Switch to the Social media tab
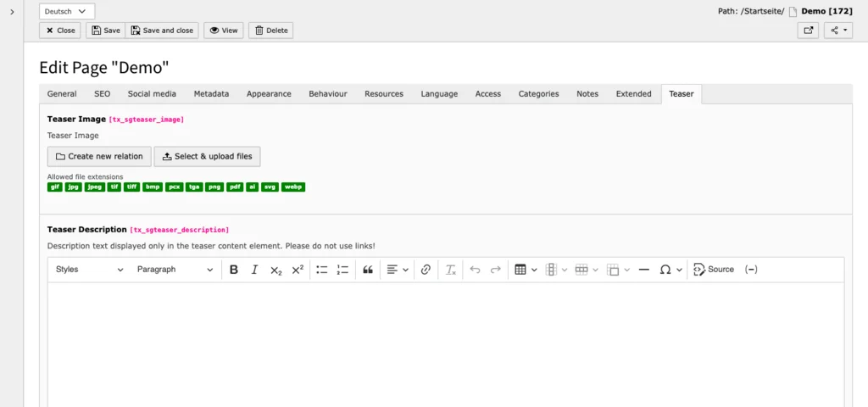868x407 pixels. point(152,94)
